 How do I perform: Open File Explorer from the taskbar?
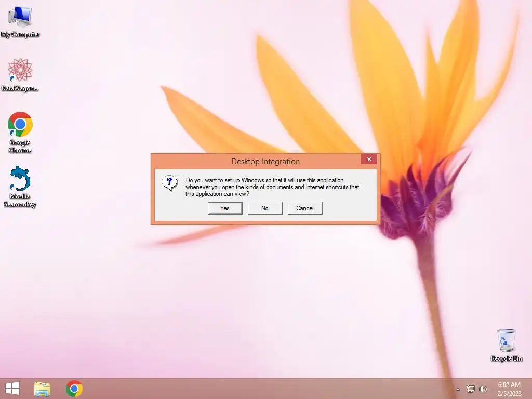point(42,389)
